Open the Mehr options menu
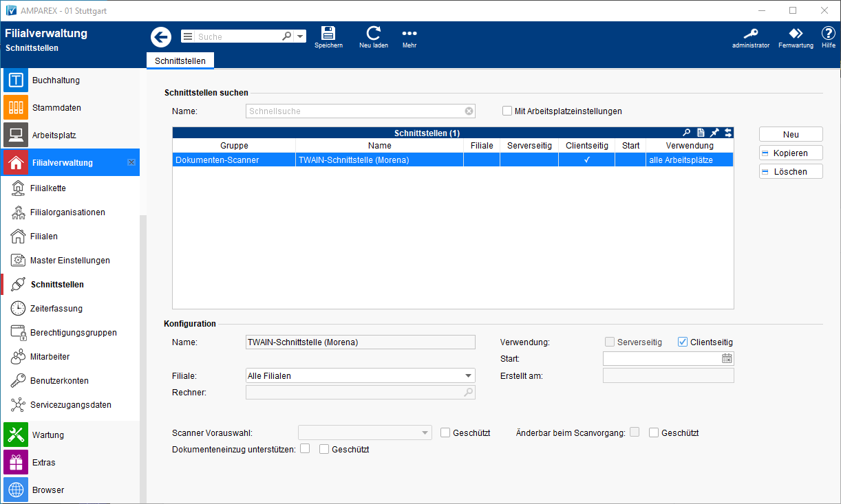The image size is (841, 504). click(x=409, y=37)
